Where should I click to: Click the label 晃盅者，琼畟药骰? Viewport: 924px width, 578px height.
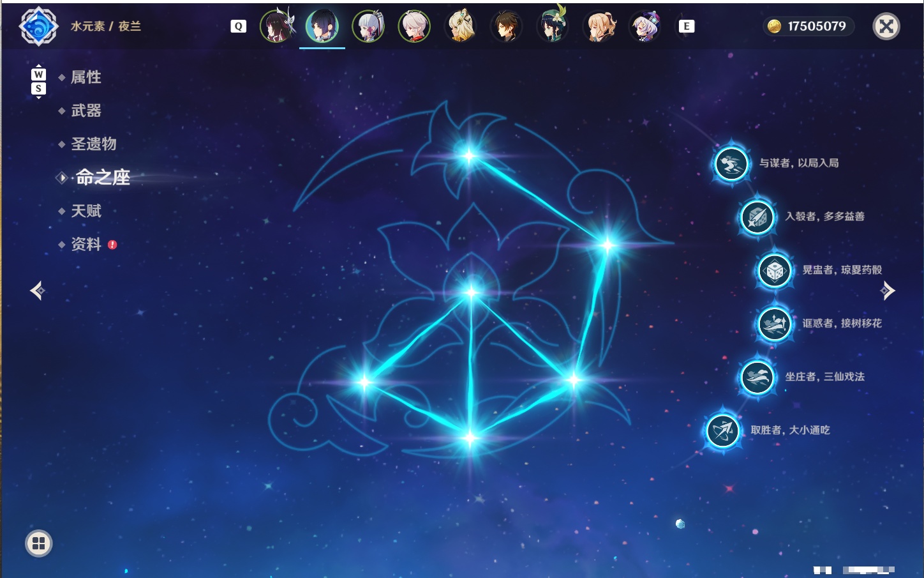tap(842, 270)
